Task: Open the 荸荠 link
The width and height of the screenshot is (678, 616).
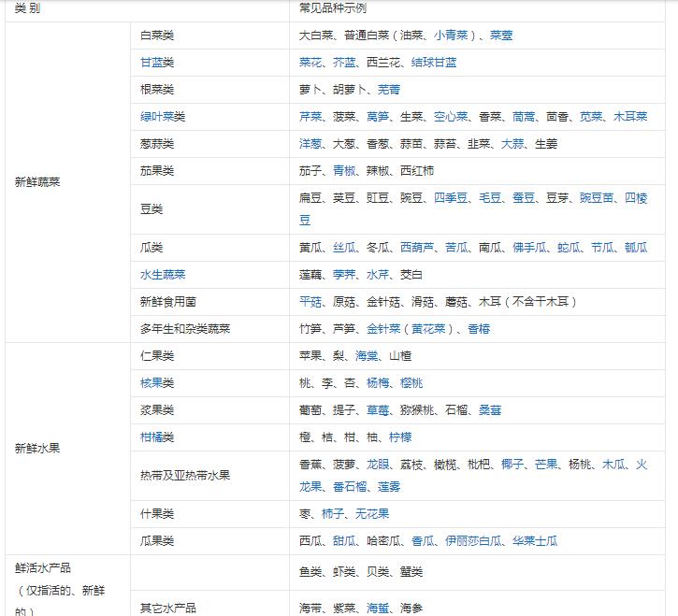Action: (344, 275)
